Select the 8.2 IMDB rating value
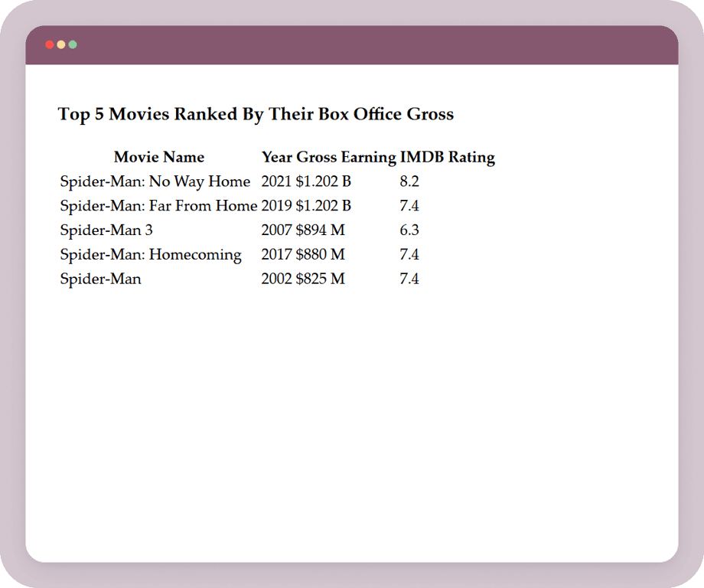The width and height of the screenshot is (704, 588). (x=409, y=181)
